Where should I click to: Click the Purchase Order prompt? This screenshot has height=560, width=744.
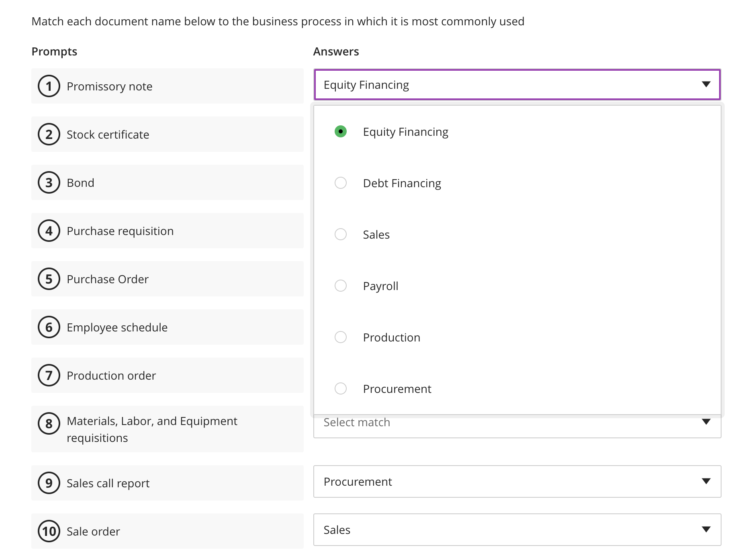[x=107, y=279]
